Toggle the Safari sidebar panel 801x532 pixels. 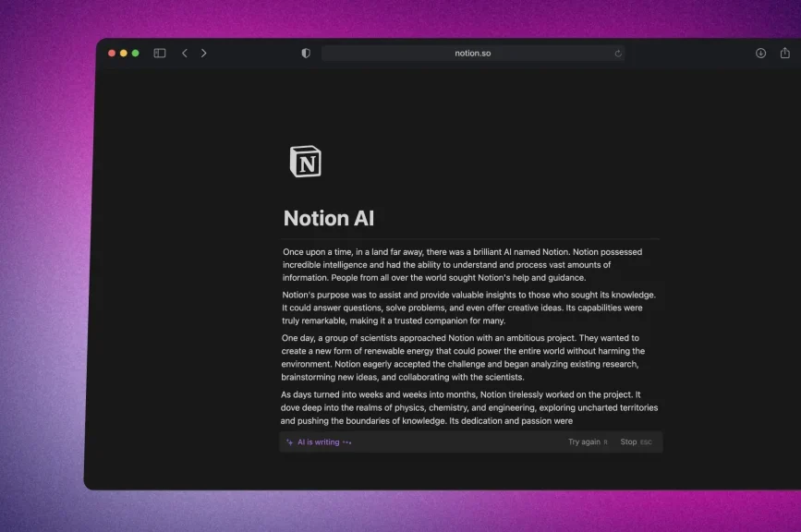click(160, 54)
